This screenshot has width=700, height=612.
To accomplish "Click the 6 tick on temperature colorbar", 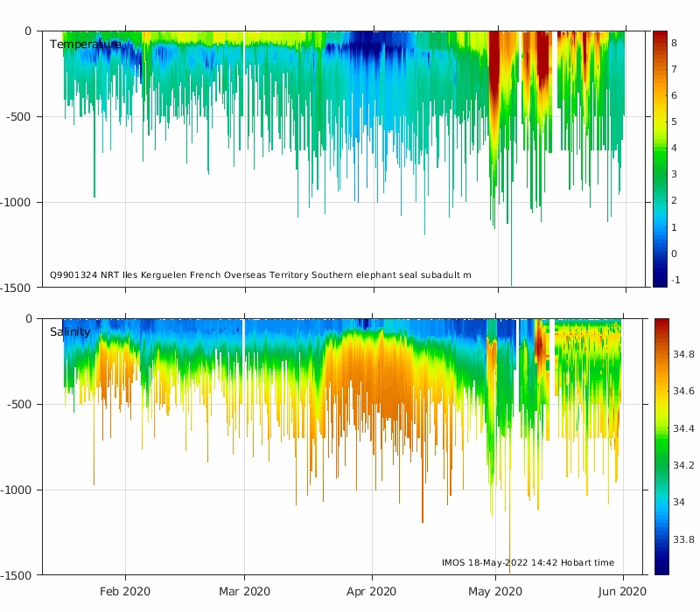I will click(x=674, y=95).
